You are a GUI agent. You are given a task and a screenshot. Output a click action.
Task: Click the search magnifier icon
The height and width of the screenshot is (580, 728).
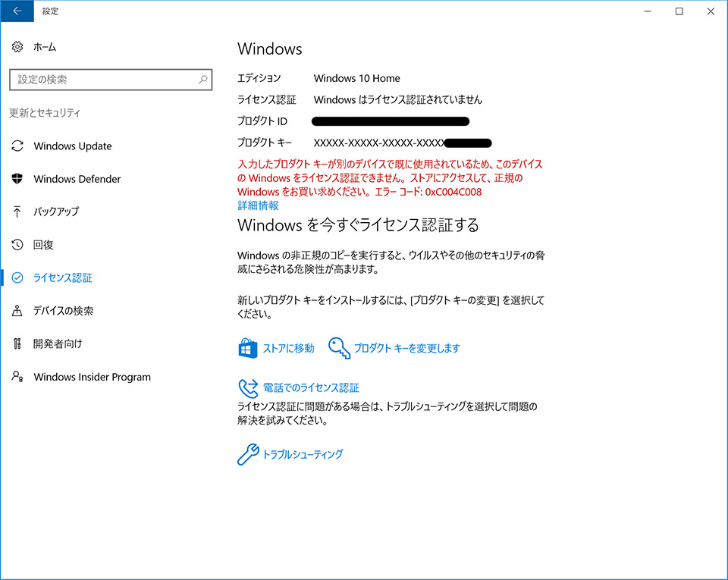(x=203, y=80)
